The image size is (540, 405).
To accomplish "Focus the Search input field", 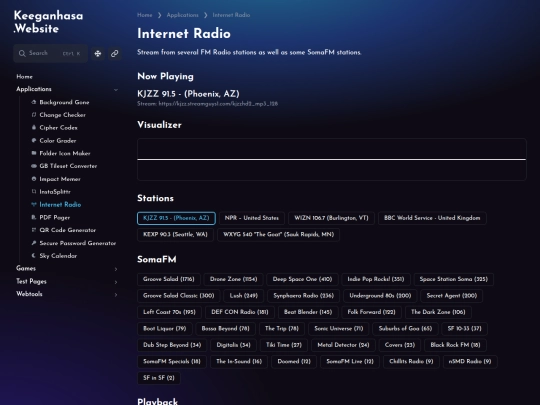I will [51, 53].
